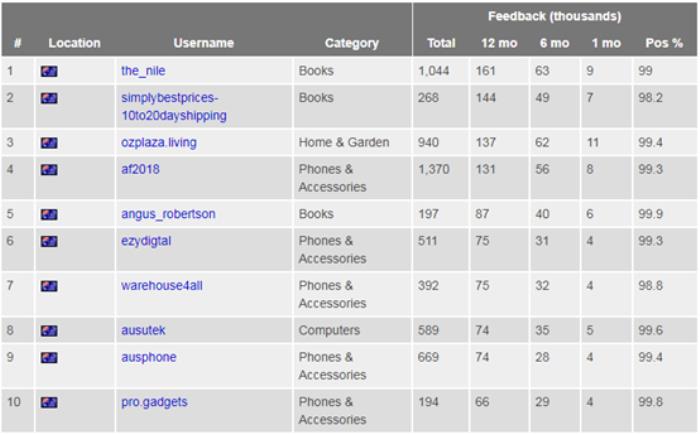This screenshot has width=700, height=434.
Task: Sort by the Category column header
Action: point(351,43)
